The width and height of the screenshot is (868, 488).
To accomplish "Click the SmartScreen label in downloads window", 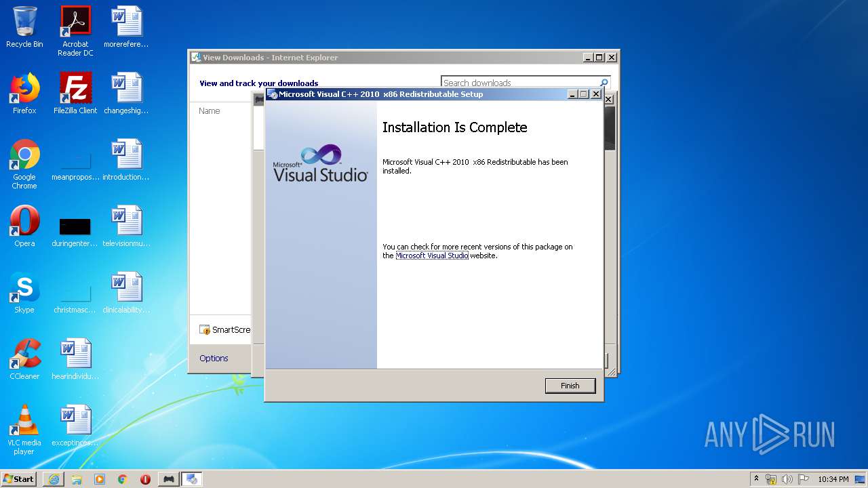I will click(224, 330).
